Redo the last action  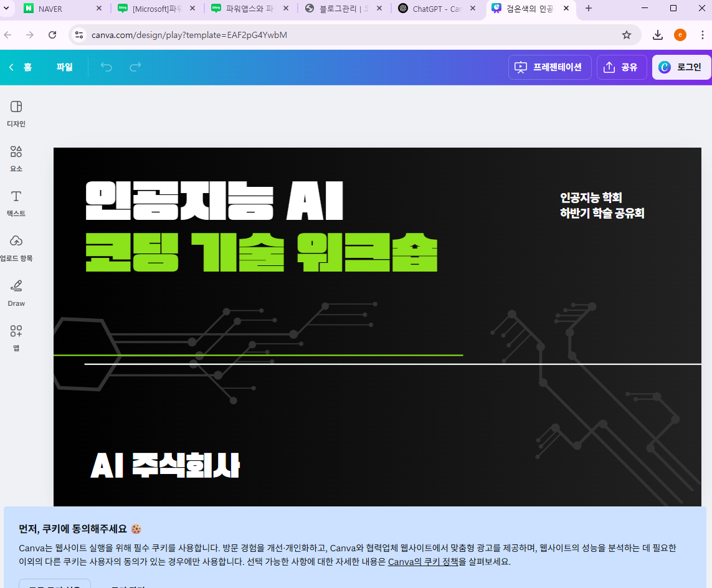coord(135,67)
